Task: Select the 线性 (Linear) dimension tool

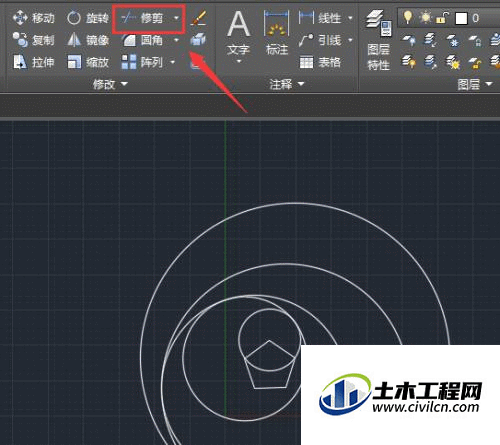Action: [320, 18]
